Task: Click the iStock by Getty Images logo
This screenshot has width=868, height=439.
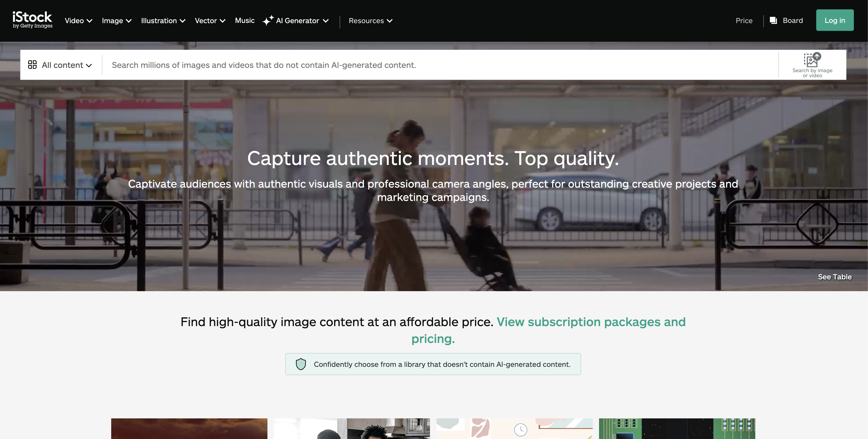Action: pyautogui.click(x=32, y=20)
